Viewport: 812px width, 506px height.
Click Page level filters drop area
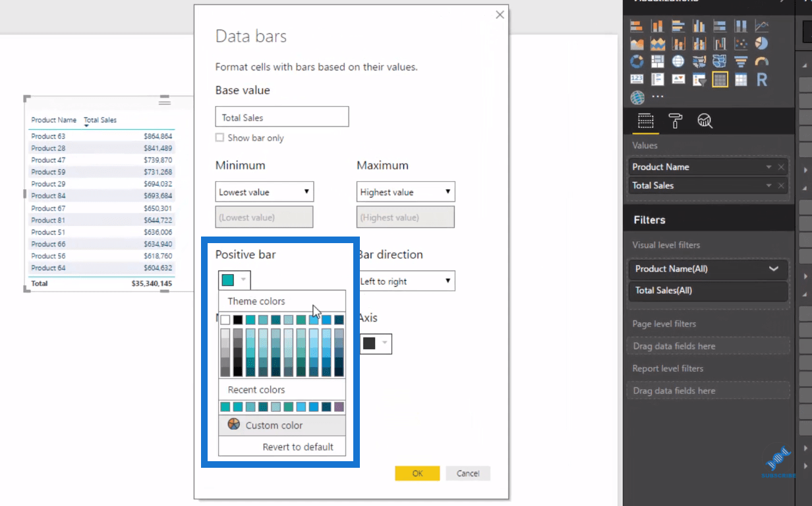tap(708, 346)
